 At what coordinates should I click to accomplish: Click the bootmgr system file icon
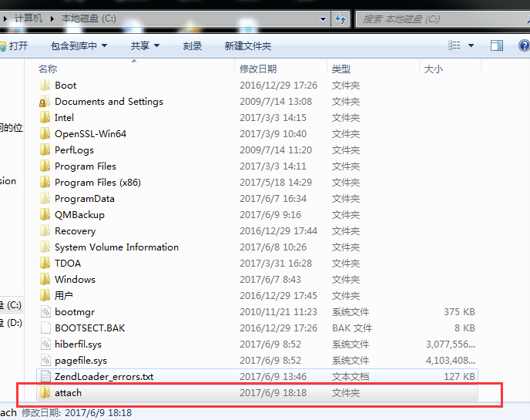click(x=45, y=312)
